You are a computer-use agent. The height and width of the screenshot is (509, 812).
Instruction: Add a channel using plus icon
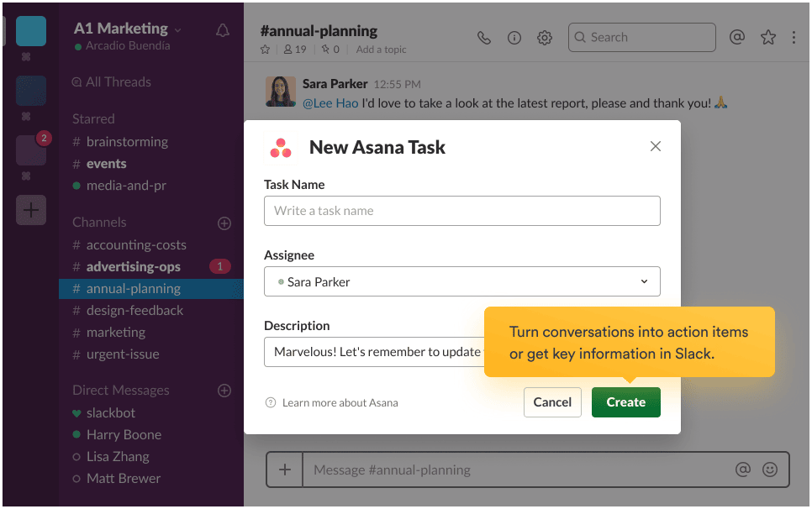(224, 223)
